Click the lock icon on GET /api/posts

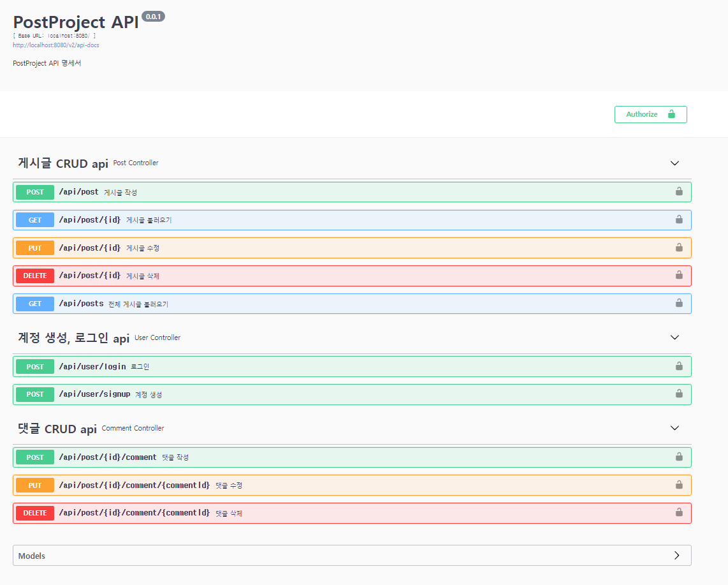tap(679, 303)
